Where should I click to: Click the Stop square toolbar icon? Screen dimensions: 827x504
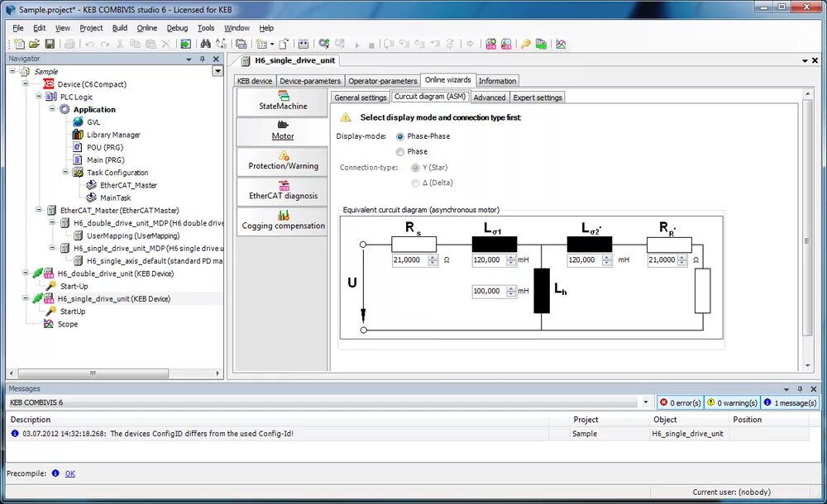click(371, 45)
